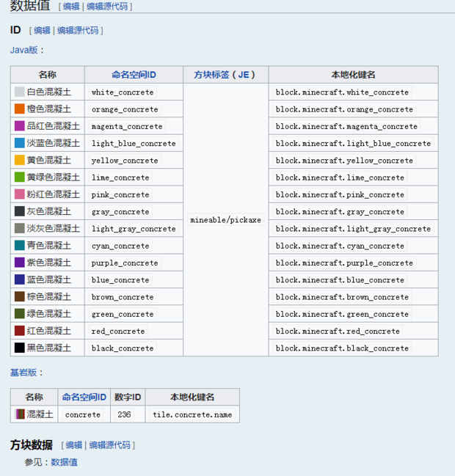Screen dimensions: 455x476
Task: Click the yellow concrete block icon
Action: (19, 160)
